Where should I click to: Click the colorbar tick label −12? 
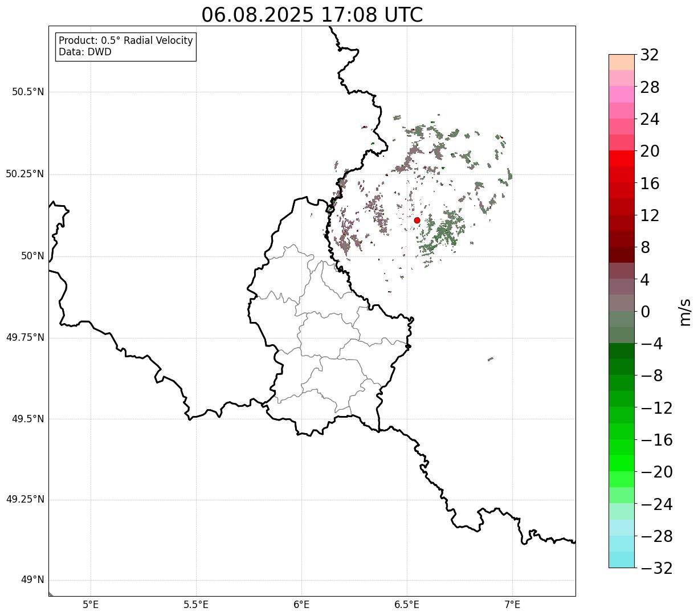click(656, 408)
